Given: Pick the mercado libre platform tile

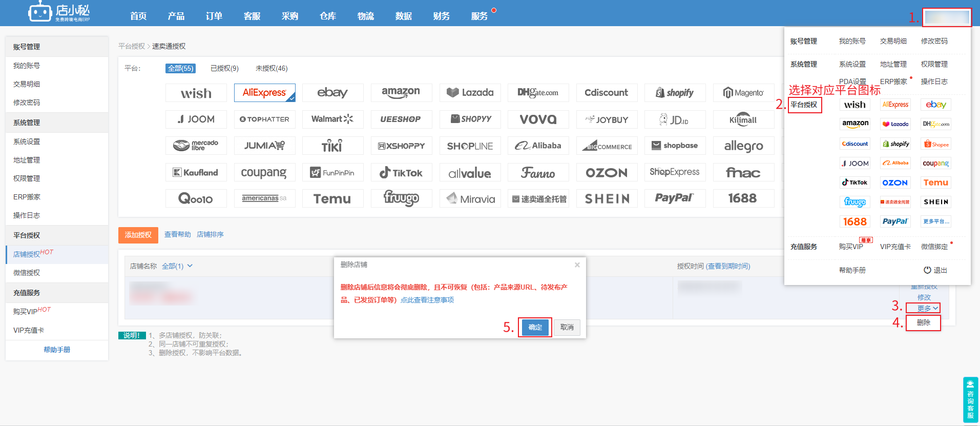Looking at the screenshot, I should 196,146.
